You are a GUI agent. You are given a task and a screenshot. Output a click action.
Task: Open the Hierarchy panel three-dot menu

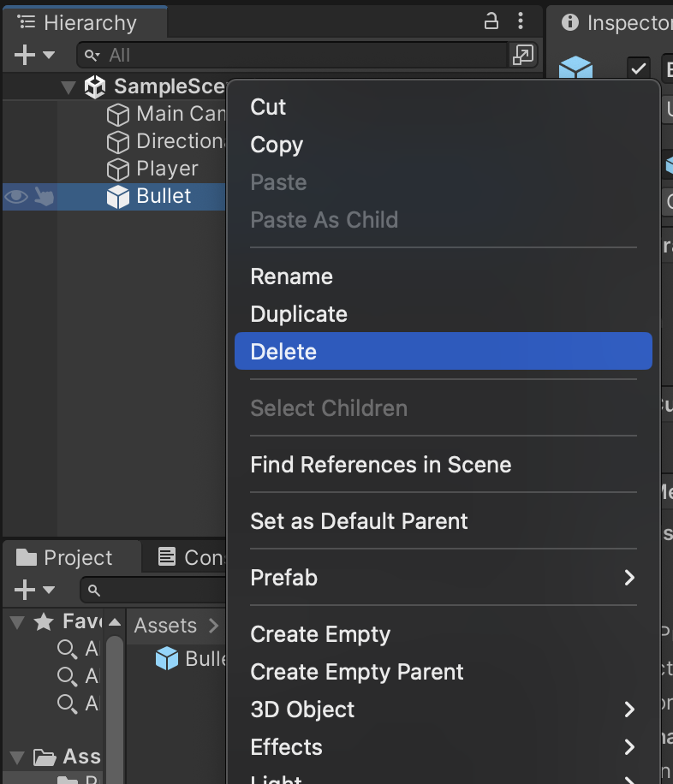tap(521, 21)
